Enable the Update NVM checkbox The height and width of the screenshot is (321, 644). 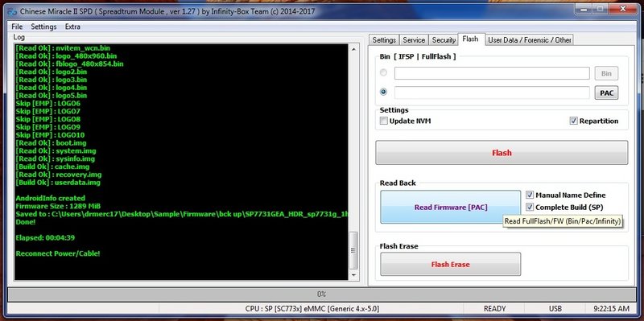tap(384, 121)
